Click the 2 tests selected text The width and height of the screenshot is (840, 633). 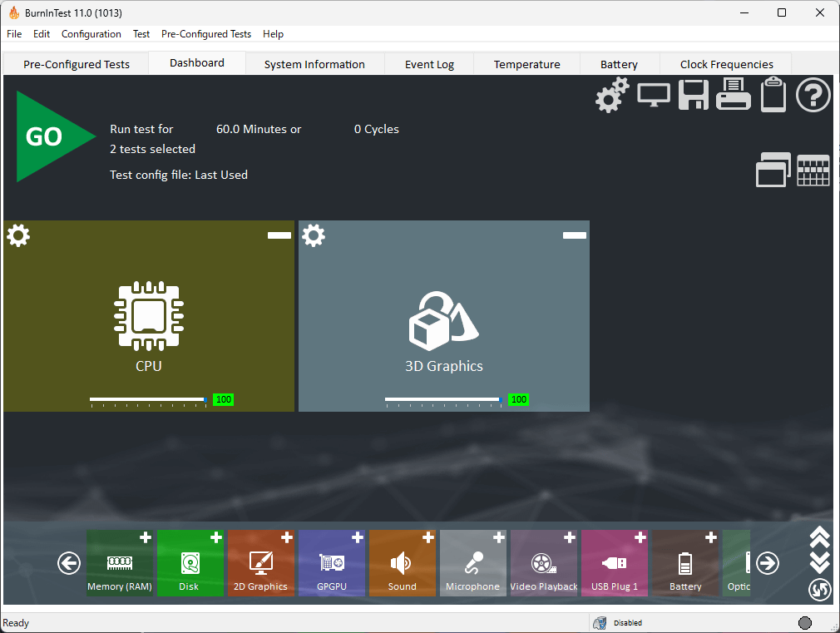click(152, 149)
